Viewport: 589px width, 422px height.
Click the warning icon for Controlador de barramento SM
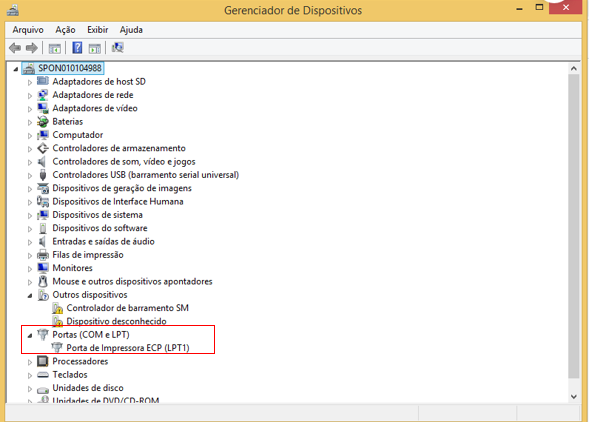(57, 308)
